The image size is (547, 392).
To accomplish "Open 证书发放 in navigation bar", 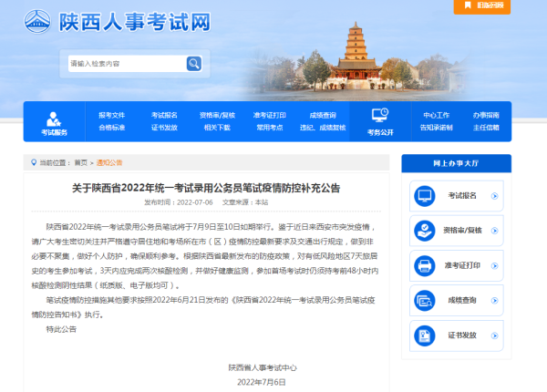I will tap(164, 129).
